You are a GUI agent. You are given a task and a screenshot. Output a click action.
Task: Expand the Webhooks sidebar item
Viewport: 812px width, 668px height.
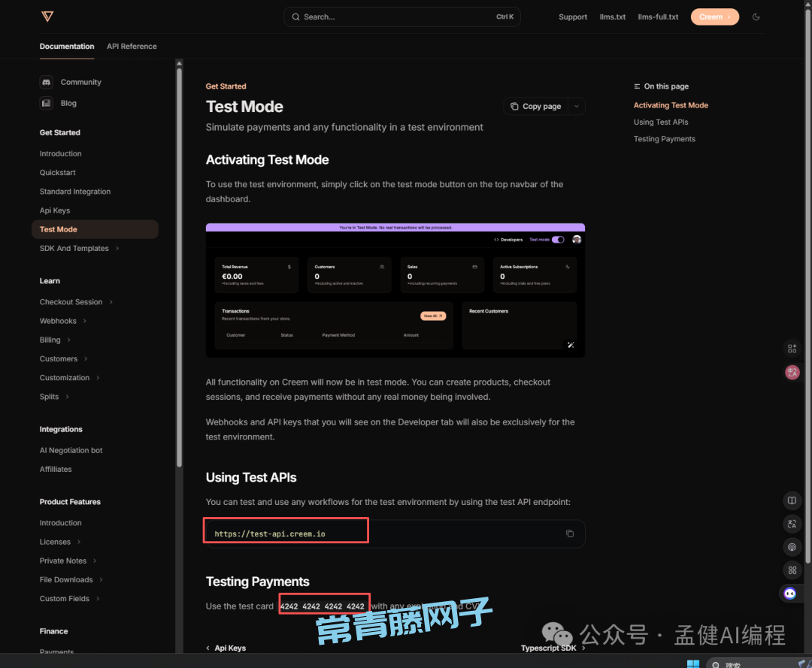tap(84, 321)
